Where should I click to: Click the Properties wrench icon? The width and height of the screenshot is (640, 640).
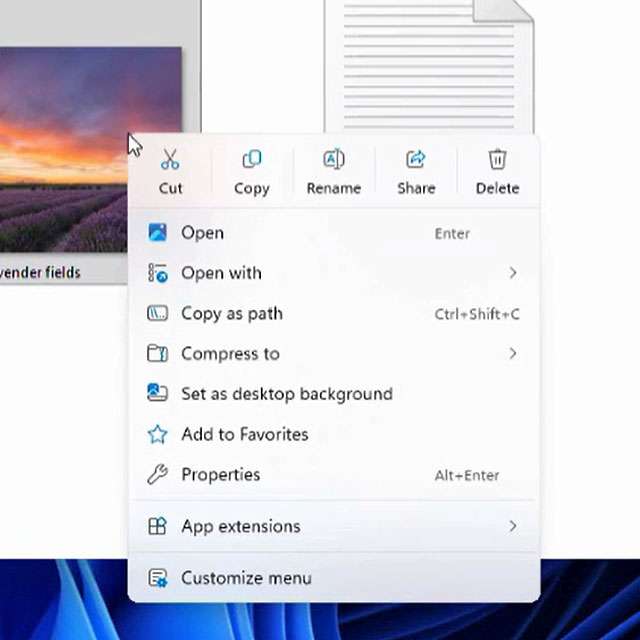click(158, 474)
